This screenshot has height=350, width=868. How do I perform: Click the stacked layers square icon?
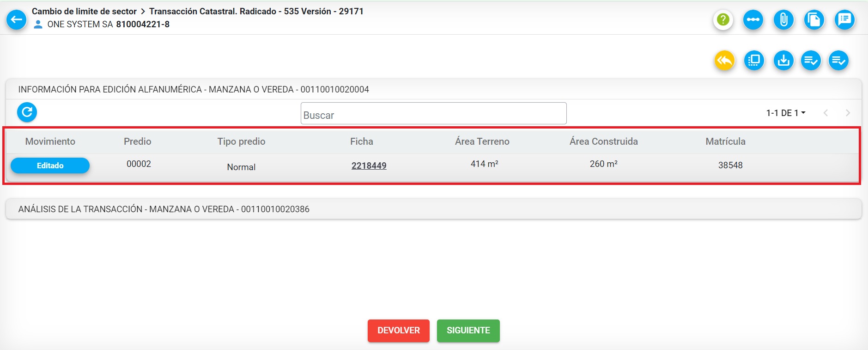click(754, 61)
